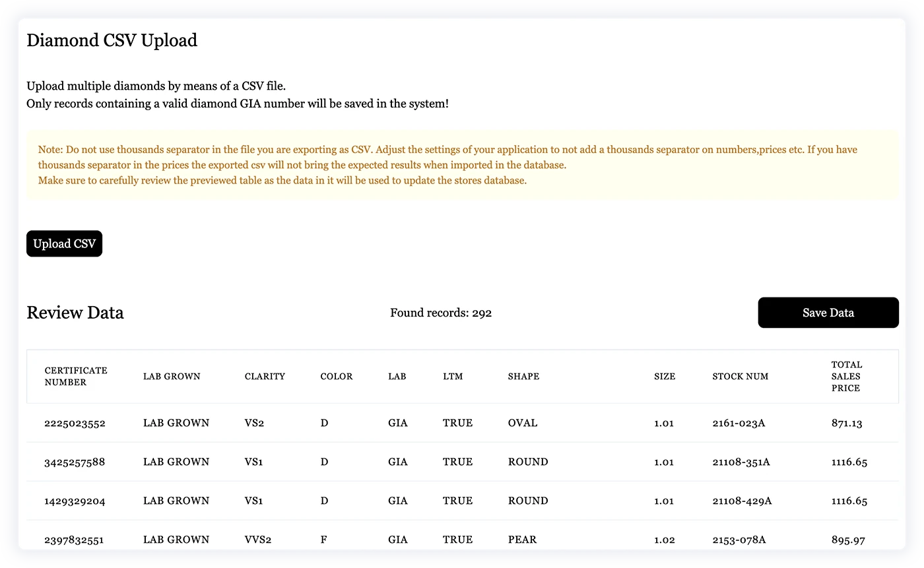924x568 pixels.
Task: Select the Clarity column header
Action: coord(265,376)
